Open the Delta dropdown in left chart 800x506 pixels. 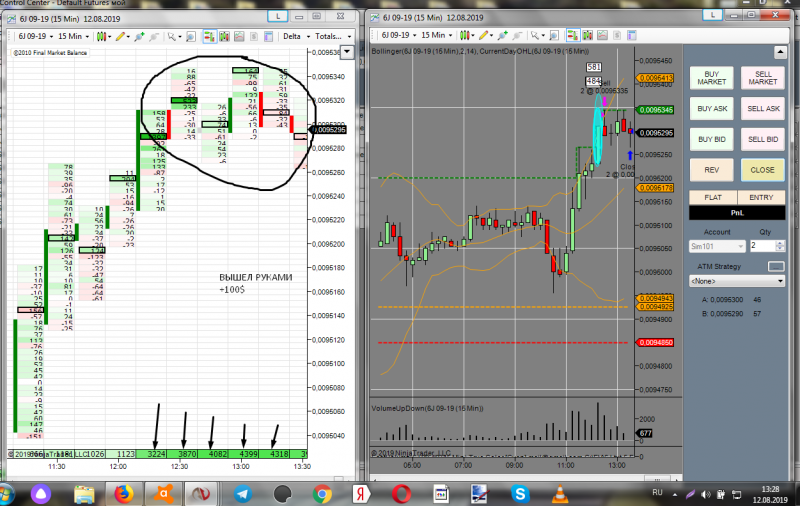pyautogui.click(x=296, y=36)
